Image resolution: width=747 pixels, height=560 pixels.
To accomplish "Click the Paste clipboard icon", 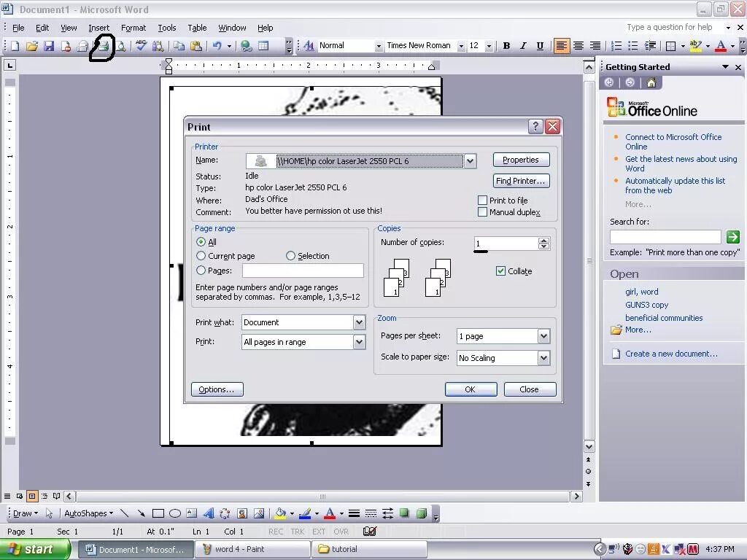I will pyautogui.click(x=196, y=46).
